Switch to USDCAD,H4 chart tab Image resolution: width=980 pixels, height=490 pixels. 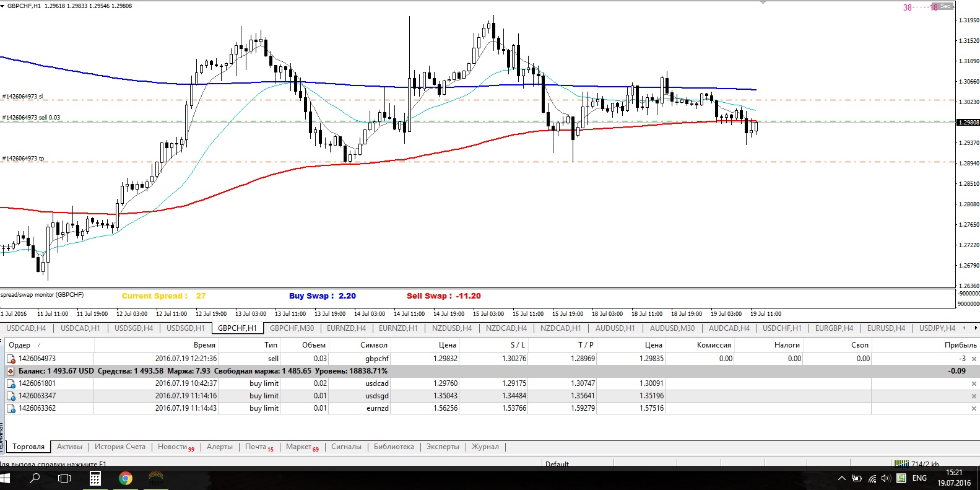26,328
